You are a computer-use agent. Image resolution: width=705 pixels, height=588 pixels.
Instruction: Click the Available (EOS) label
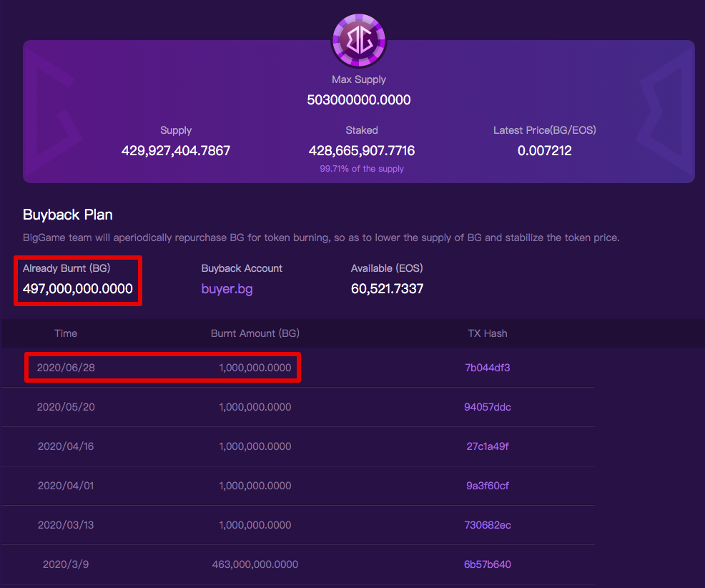[x=387, y=268]
